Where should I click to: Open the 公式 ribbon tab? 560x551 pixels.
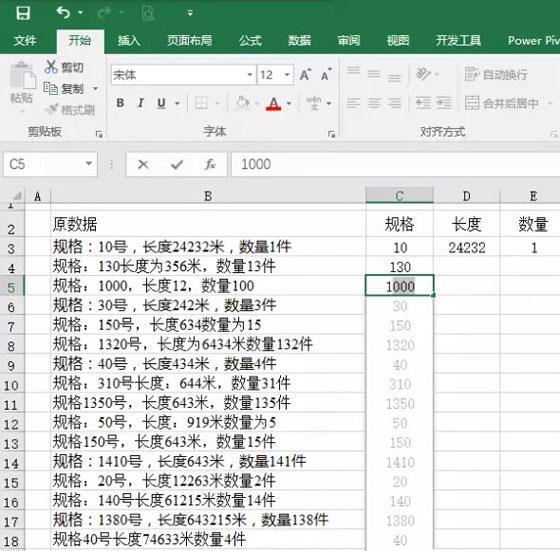click(250, 41)
